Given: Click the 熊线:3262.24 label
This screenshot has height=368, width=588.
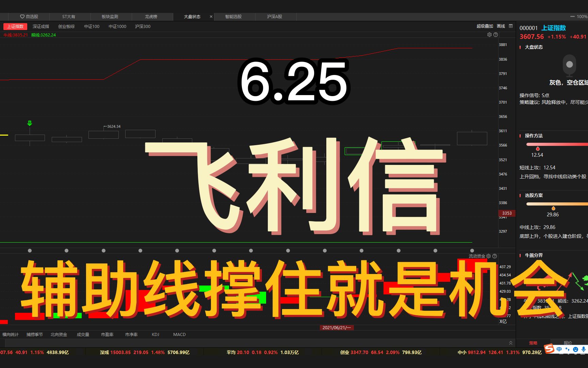Looking at the screenshot, I should pyautogui.click(x=44, y=35).
